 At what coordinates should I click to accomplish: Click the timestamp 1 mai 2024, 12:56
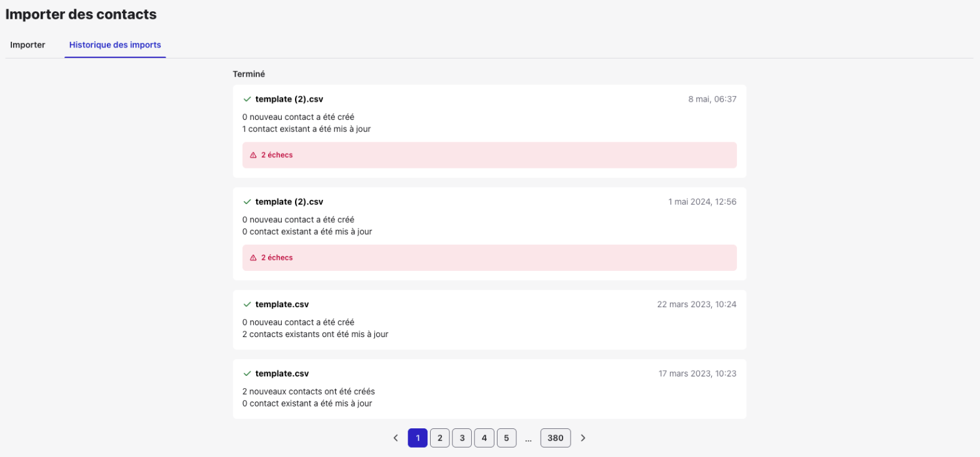point(702,202)
